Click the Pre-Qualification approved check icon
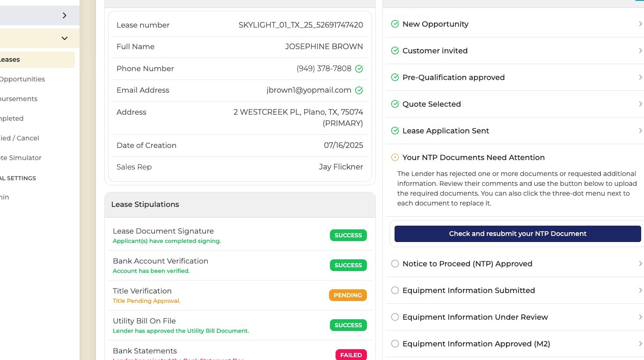Image resolution: width=644 pixels, height=360 pixels. point(395,77)
